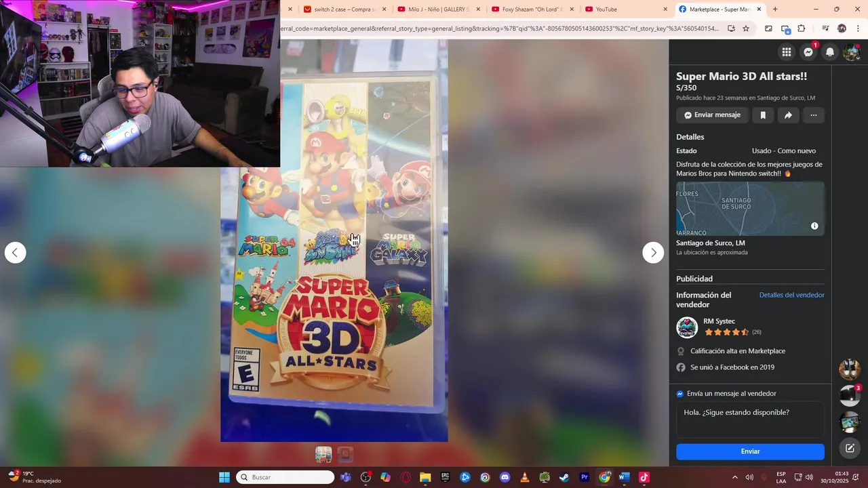Open the Chrome three-dot menu
The height and width of the screenshot is (488, 868).
point(858,28)
